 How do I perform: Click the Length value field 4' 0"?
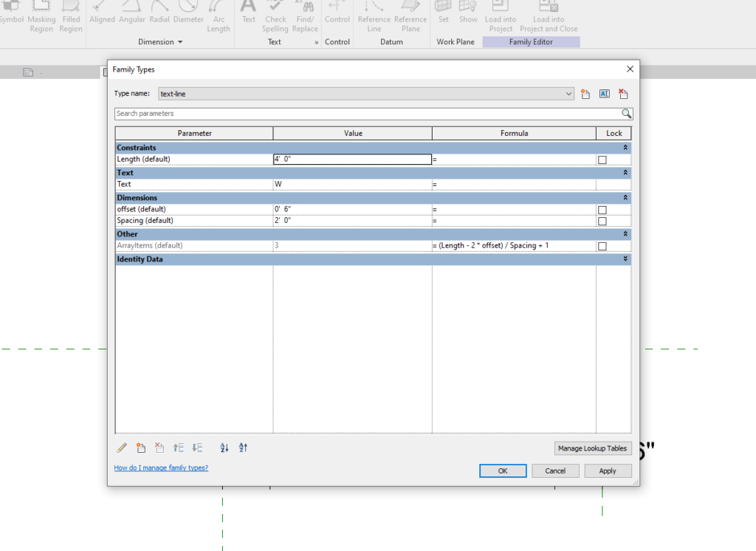click(x=352, y=160)
